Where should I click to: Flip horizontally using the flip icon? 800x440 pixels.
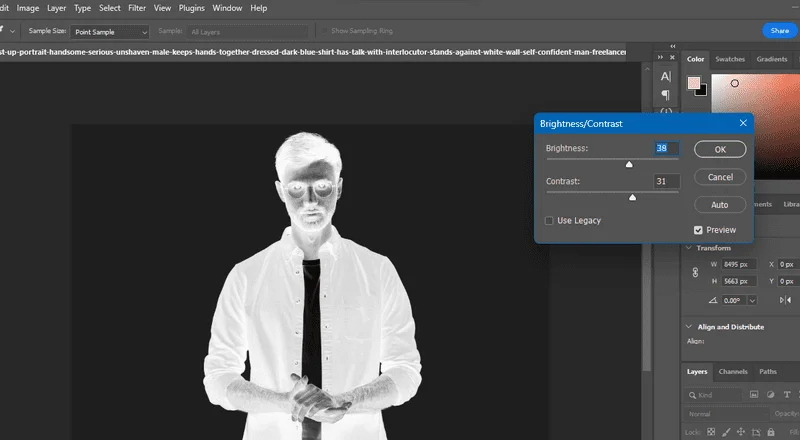tap(785, 300)
